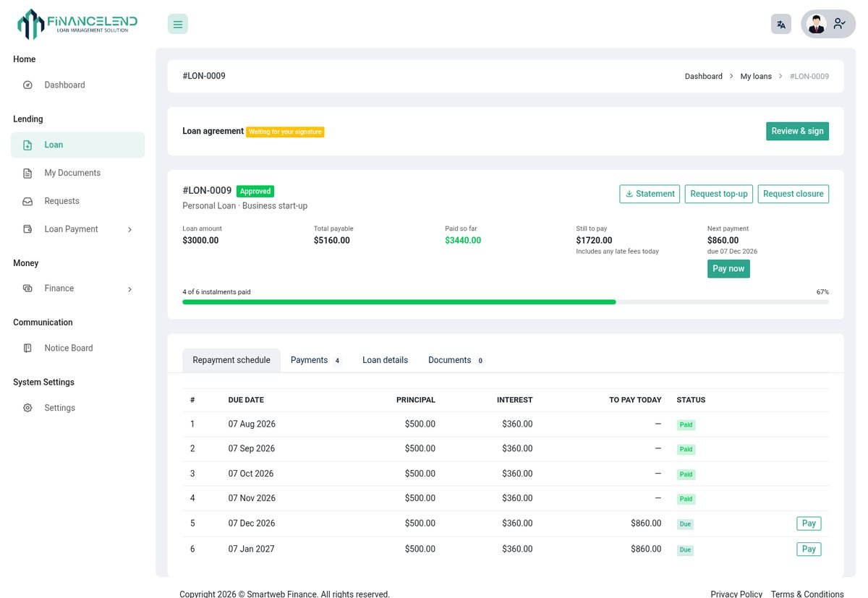Viewport: 868px width, 598px height.
Task: Click the Due badge in the 07 Jan 2027 row
Action: pyautogui.click(x=685, y=550)
